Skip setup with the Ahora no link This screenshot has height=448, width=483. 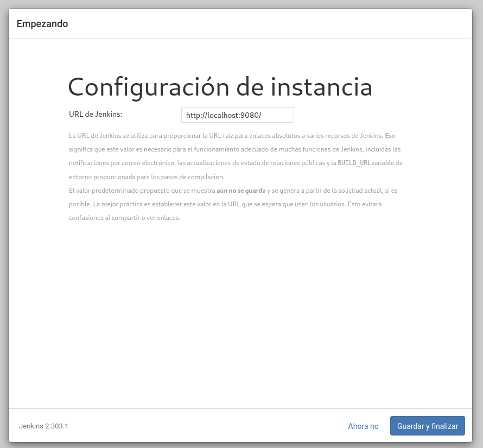tap(363, 426)
